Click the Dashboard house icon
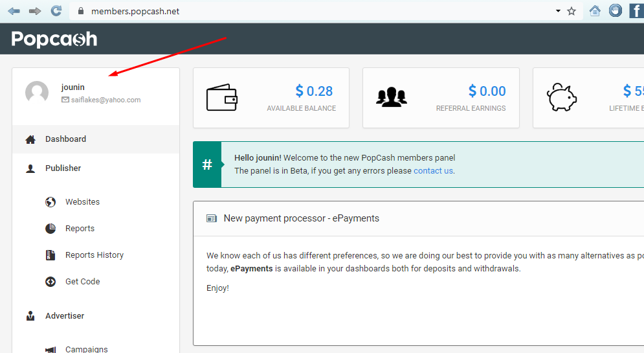Screen dimensions: 644x353 (30, 140)
